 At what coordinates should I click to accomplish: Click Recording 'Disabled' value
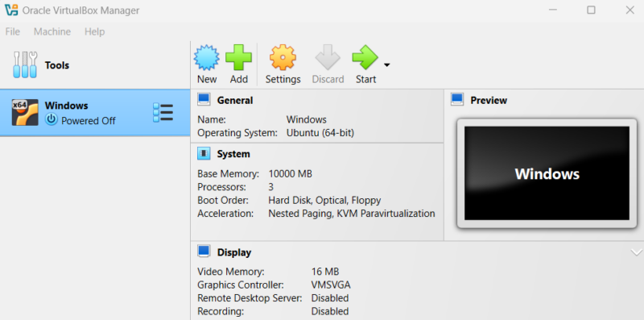coord(330,311)
